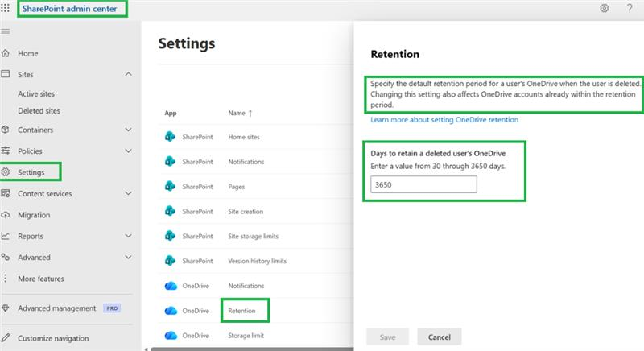Click OneDrive cloud icon in Notifications row
The image size is (644, 351).
click(x=171, y=286)
